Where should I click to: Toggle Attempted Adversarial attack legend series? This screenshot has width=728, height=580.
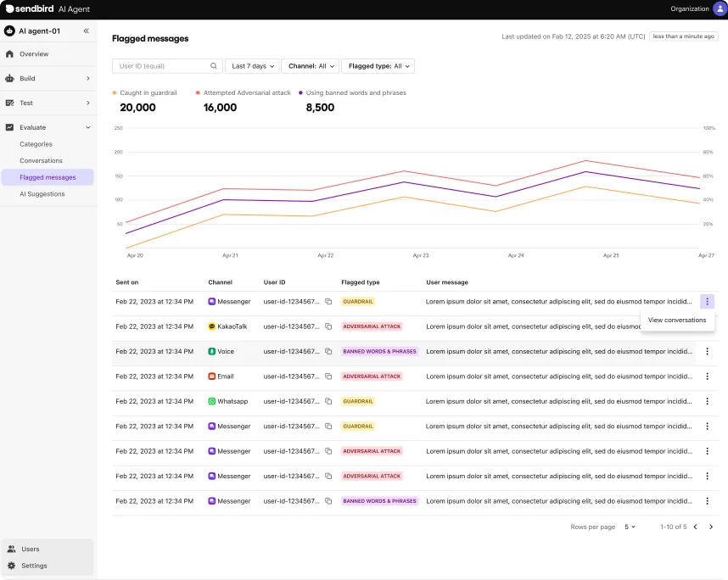tap(246, 92)
